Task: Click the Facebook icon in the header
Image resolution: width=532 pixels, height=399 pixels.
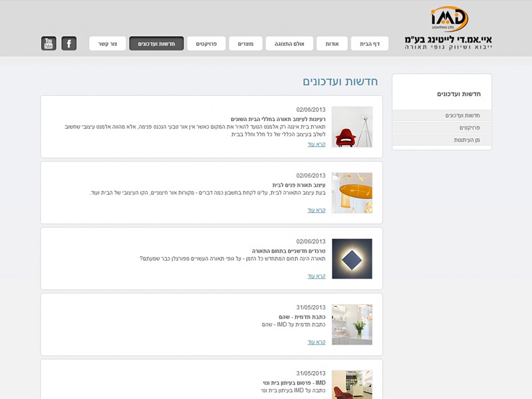Action: [x=69, y=44]
